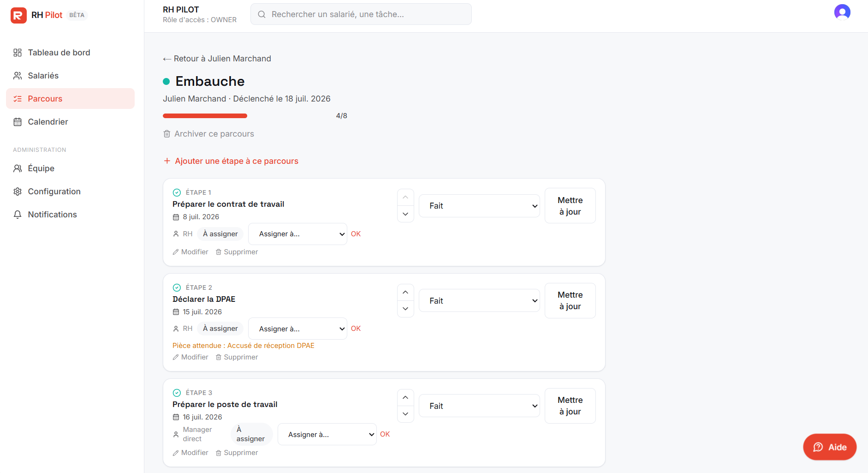
Task: Click the search magnifier icon
Action: click(262, 14)
